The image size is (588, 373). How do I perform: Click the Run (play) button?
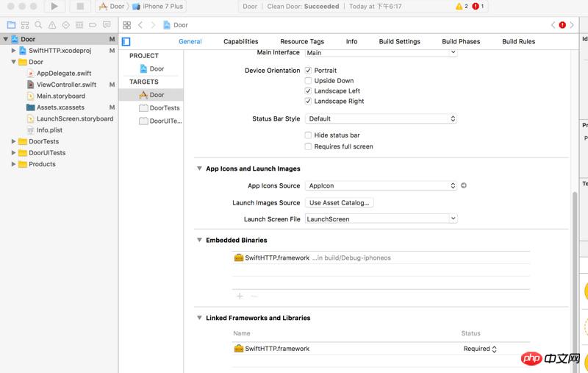pyautogui.click(x=54, y=7)
